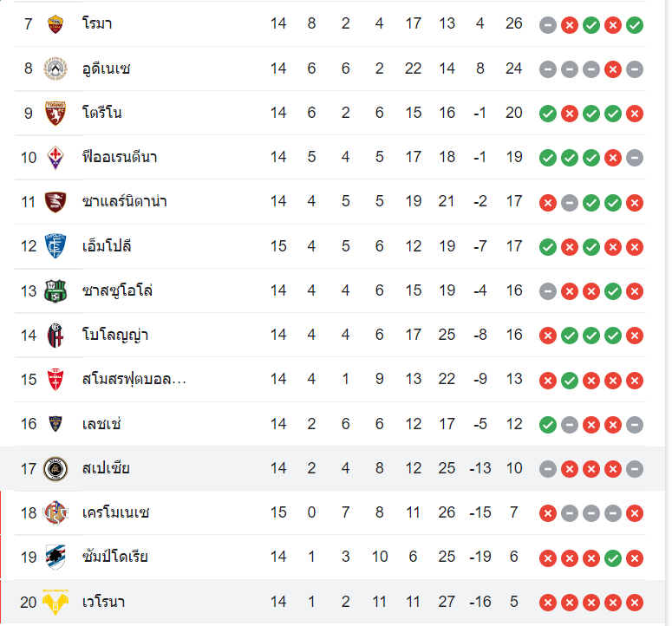Click Fiorentina's gray draw form icon
This screenshot has width=672, height=626.
pos(635,158)
